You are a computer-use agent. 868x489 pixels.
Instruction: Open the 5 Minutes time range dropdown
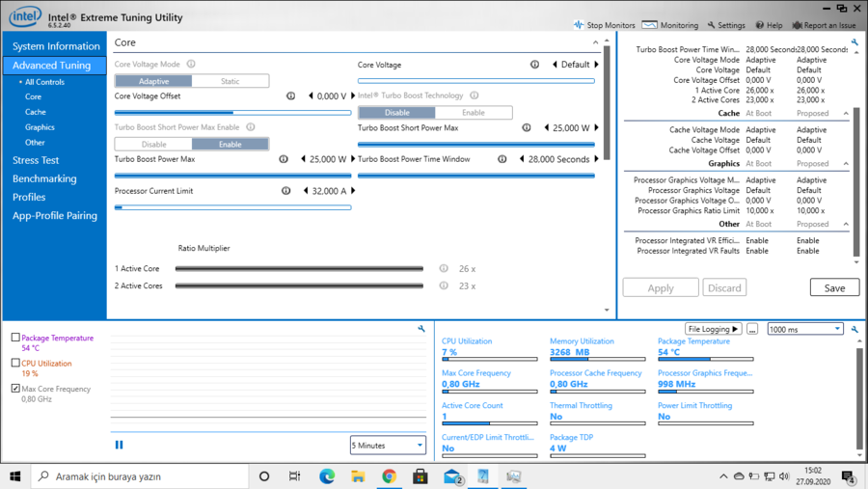(388, 446)
